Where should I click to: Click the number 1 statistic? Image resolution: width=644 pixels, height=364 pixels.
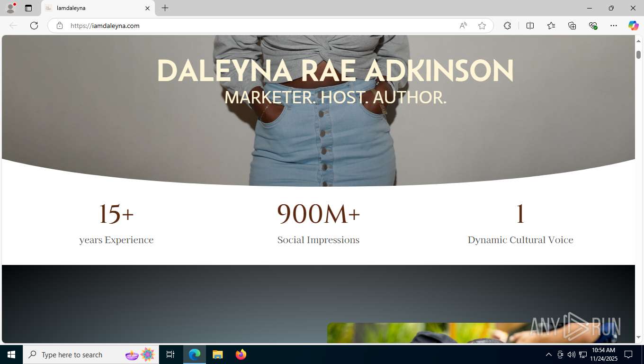(520, 214)
